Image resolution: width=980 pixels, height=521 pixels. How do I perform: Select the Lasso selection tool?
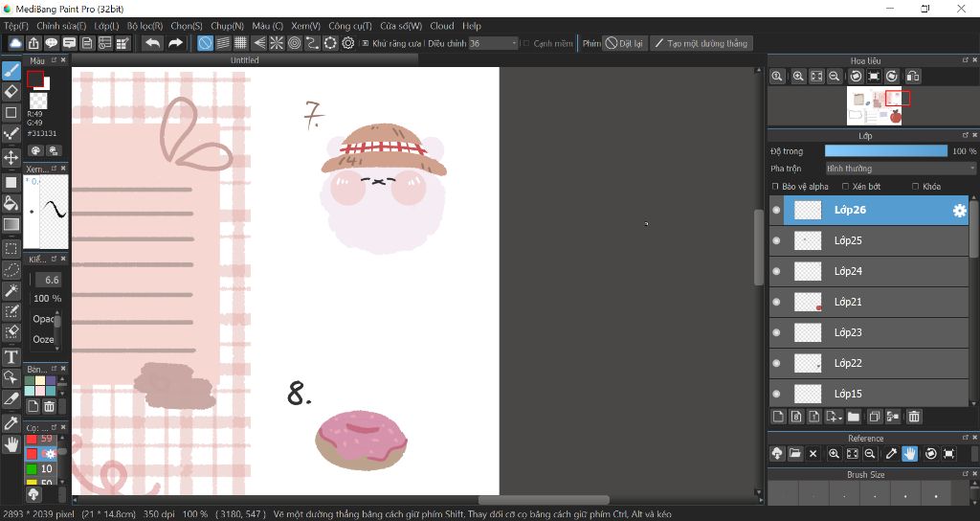pos(11,269)
